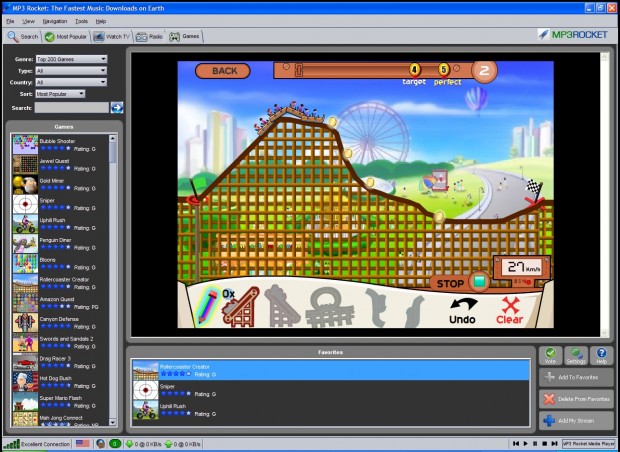
Task: Click the green square STOP indicator
Action: click(479, 282)
